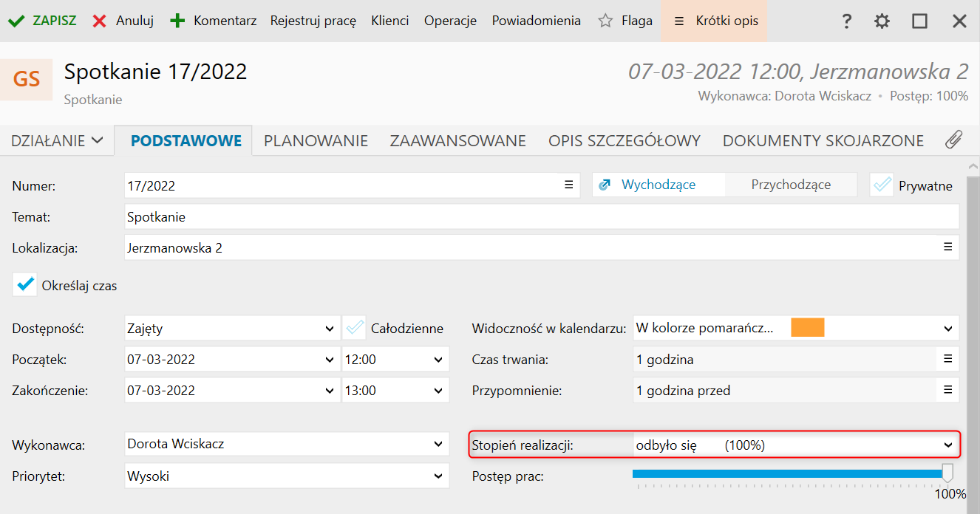
Task: Click the Rejestruj pracę button
Action: coord(313,21)
